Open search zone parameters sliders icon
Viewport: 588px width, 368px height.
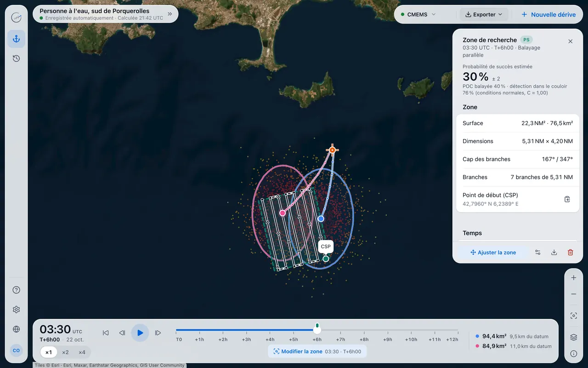pos(538,252)
